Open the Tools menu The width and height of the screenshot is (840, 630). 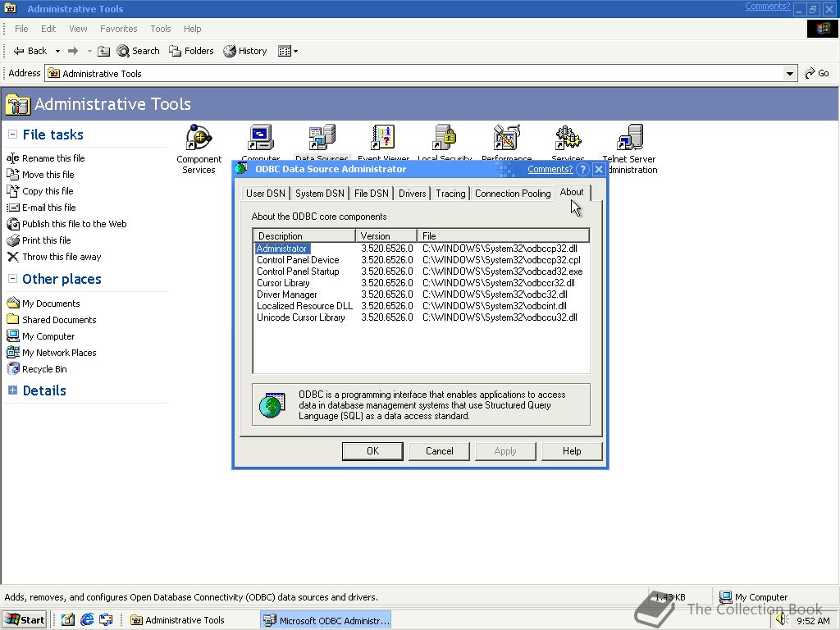coord(160,29)
